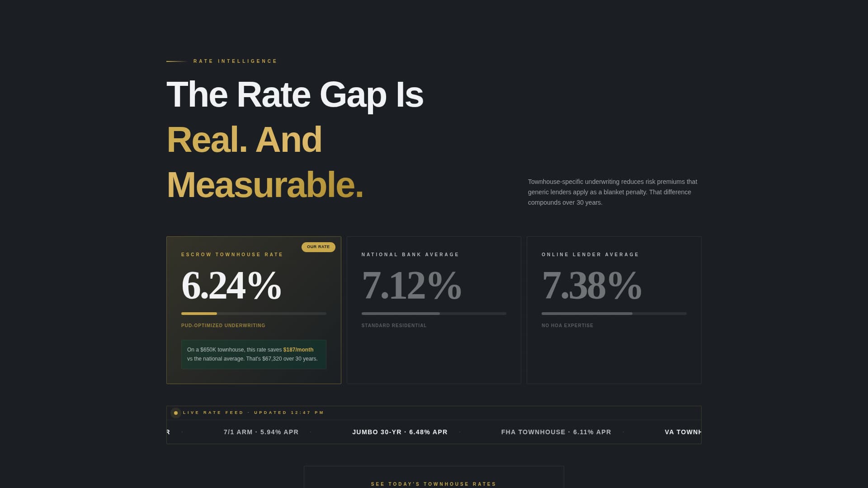The width and height of the screenshot is (868, 488).
Task: Click the PUD-OPTIMIZED UNDERWRITING label
Action: 223,325
